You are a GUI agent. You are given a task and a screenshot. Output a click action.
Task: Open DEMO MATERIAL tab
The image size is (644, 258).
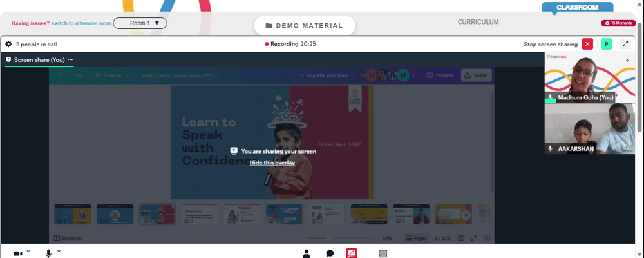click(305, 26)
